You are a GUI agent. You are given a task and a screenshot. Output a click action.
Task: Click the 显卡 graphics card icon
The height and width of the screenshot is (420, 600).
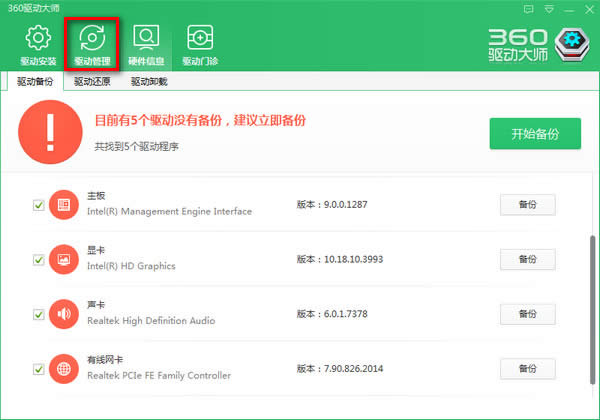(x=64, y=260)
